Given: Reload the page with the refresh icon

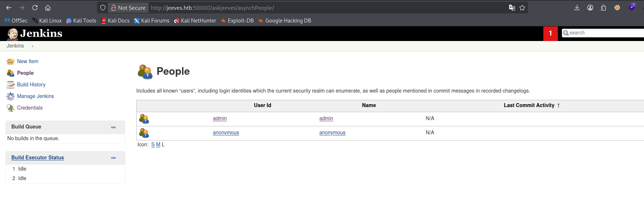Looking at the screenshot, I should pyautogui.click(x=35, y=8).
